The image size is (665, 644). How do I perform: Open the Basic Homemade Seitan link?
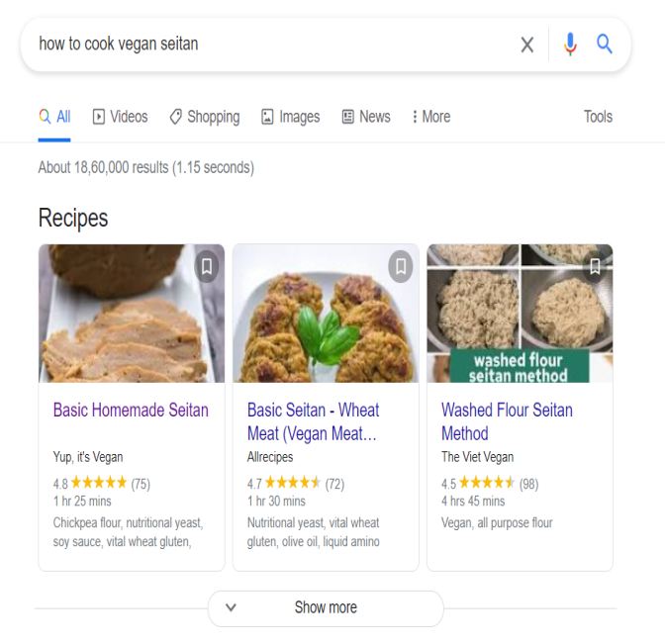pyautogui.click(x=131, y=410)
